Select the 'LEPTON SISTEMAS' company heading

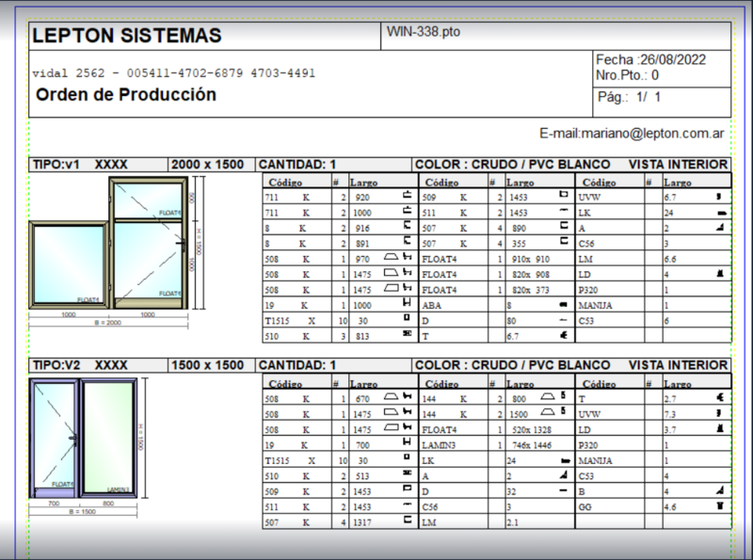click(x=127, y=36)
